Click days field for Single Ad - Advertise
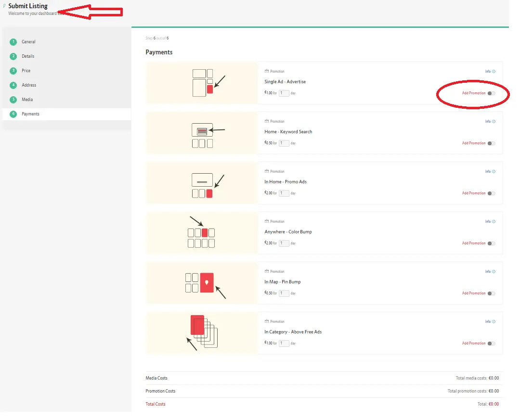Viewport: 520px width, 420px height. (284, 93)
